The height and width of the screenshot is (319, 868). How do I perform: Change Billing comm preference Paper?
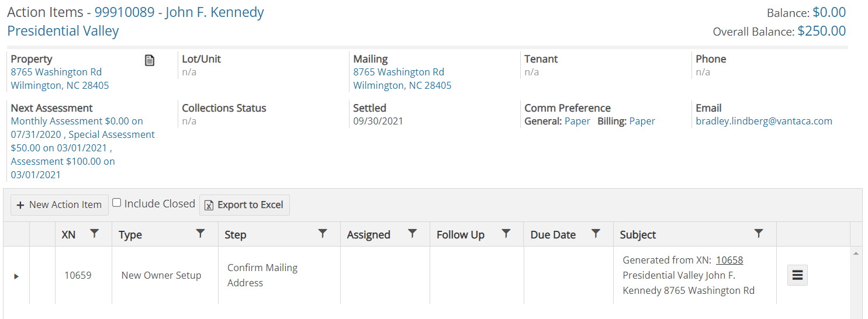click(642, 122)
